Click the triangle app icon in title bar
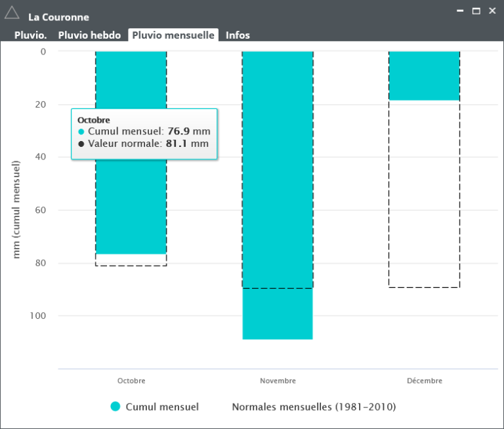Viewport: 504px width, 429px height. [12, 12]
